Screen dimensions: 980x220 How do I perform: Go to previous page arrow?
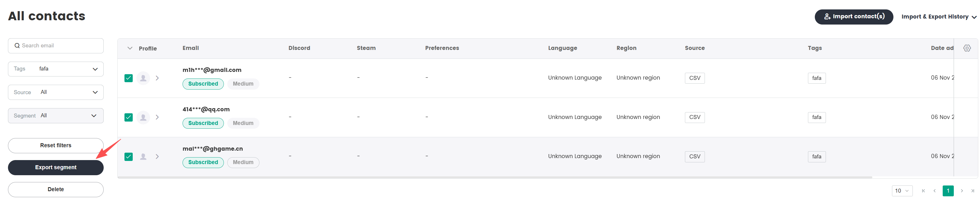[934, 191]
